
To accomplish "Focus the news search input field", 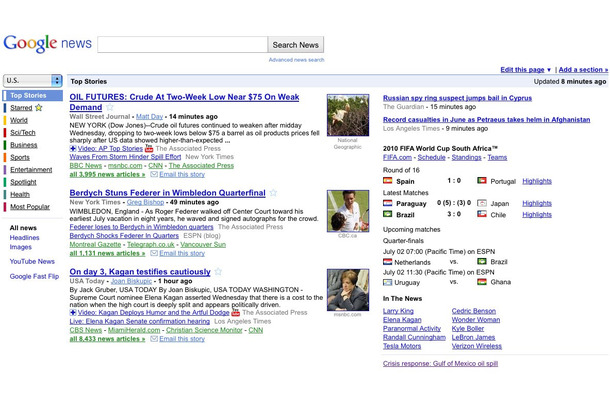I will coord(182,45).
